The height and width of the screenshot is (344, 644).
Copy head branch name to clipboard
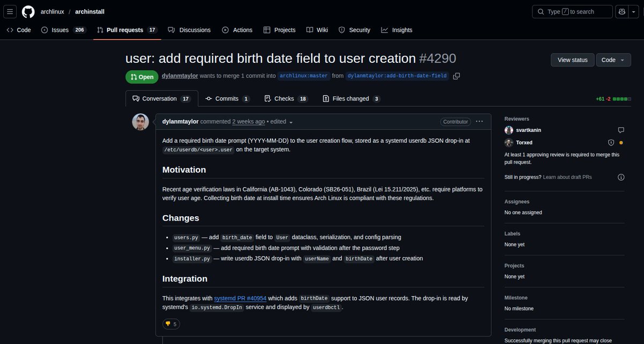pyautogui.click(x=456, y=76)
